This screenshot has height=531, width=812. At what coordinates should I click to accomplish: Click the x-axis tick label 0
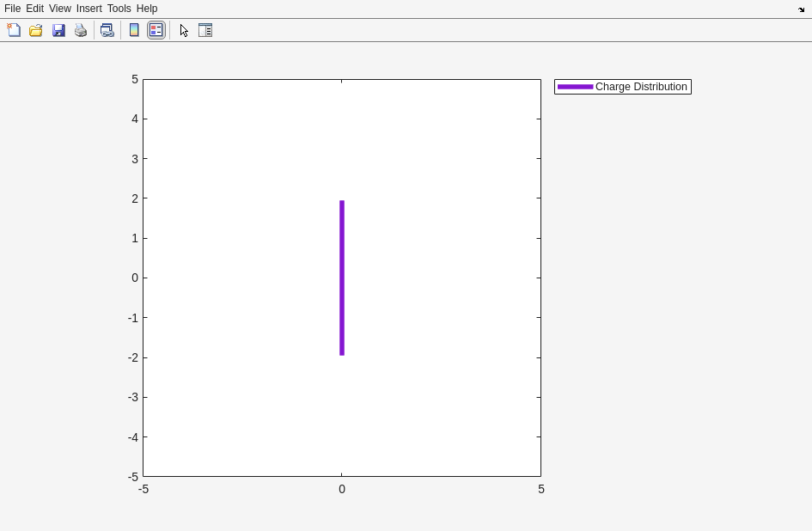pyautogui.click(x=342, y=489)
